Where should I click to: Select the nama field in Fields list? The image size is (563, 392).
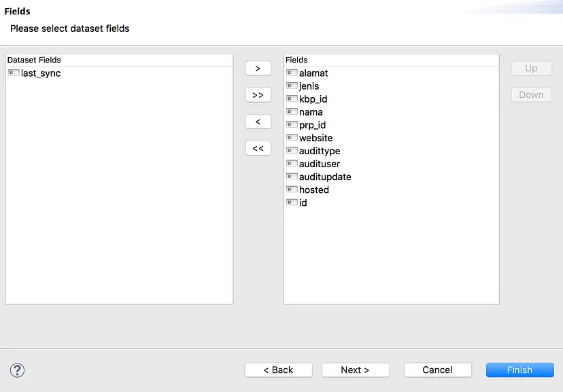point(311,112)
